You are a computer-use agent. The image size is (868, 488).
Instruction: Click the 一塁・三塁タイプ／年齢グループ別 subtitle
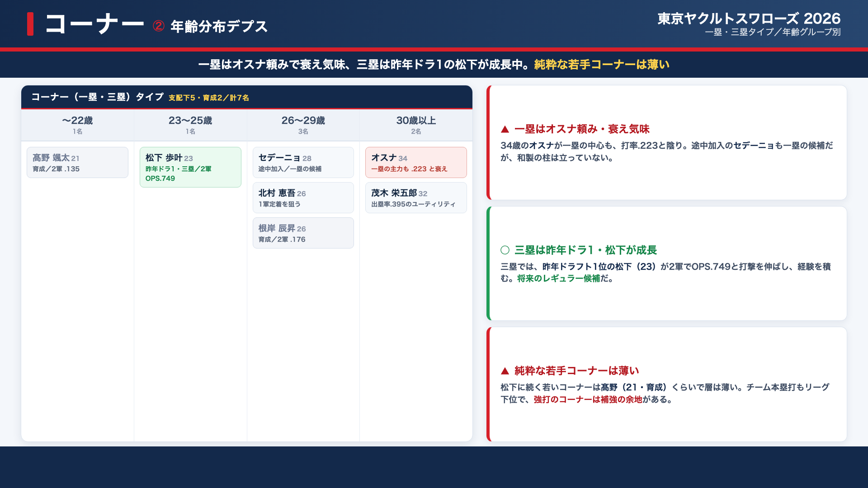click(x=773, y=32)
